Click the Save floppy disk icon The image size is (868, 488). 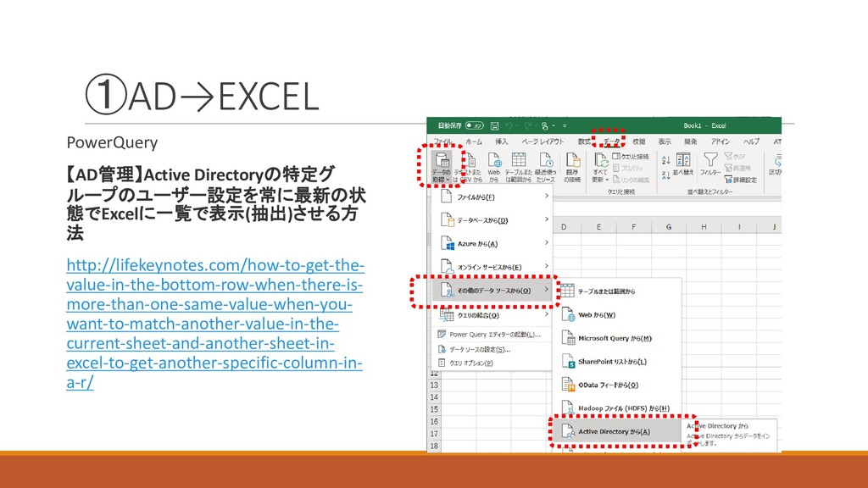click(x=495, y=125)
